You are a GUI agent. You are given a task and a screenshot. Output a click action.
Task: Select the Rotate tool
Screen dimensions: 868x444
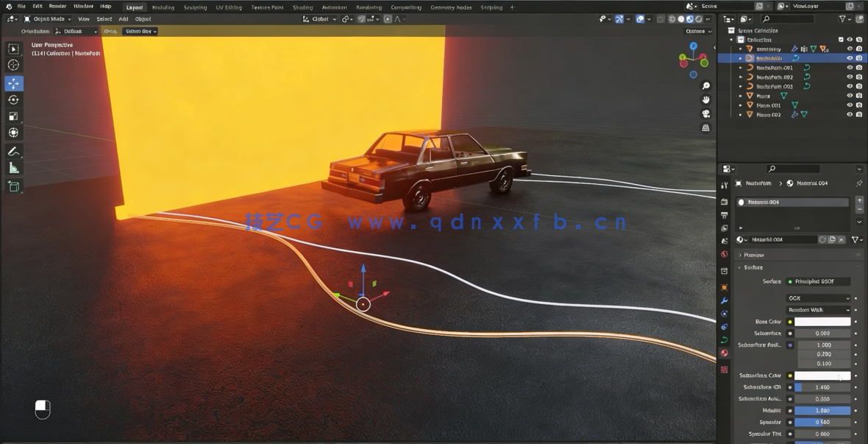pyautogui.click(x=13, y=100)
